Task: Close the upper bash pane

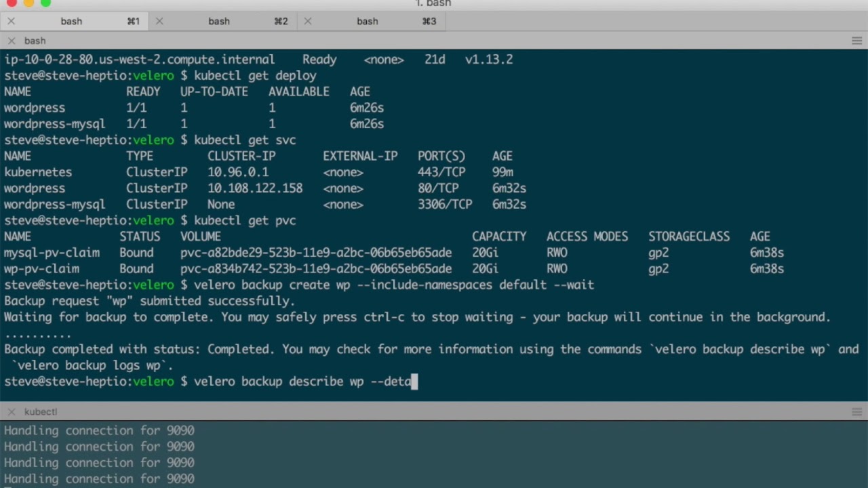Action: click(x=11, y=41)
